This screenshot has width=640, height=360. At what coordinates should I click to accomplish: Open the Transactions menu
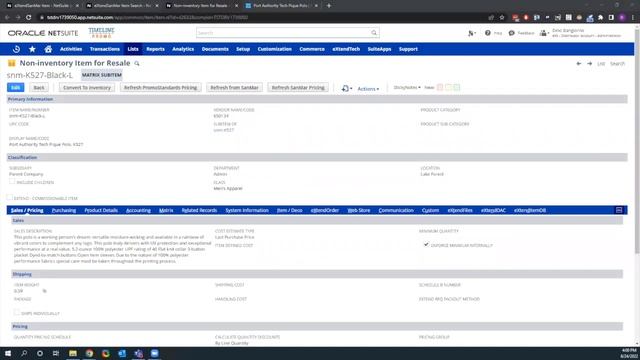coord(105,49)
